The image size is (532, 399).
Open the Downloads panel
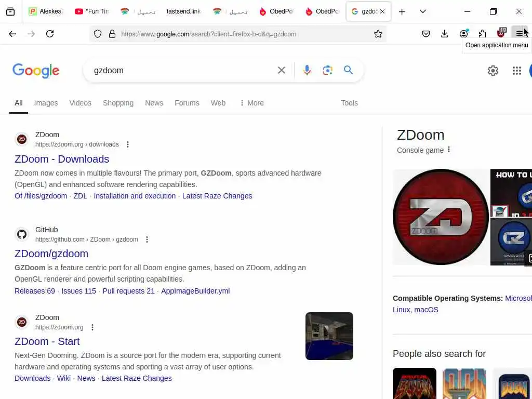[x=445, y=34]
